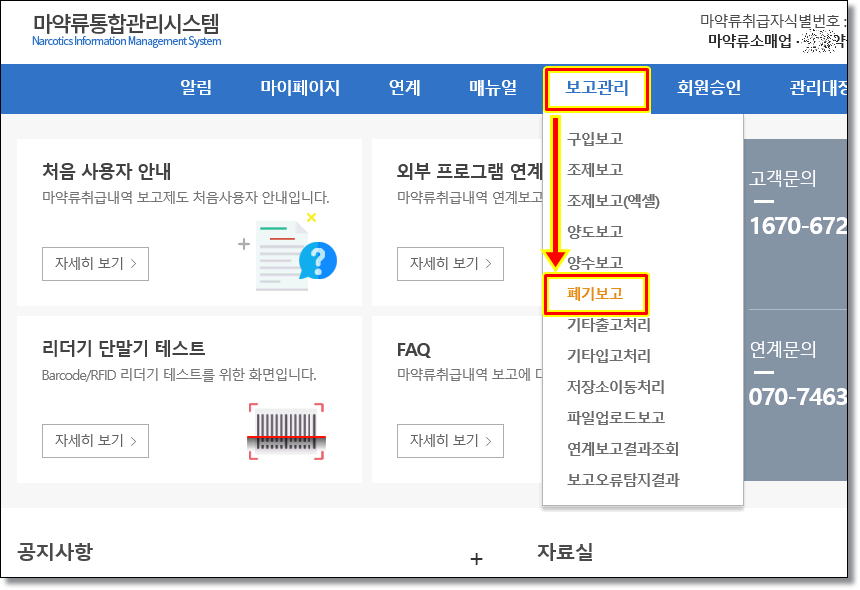Open 파일업로드보고 menu entry

[615, 418]
